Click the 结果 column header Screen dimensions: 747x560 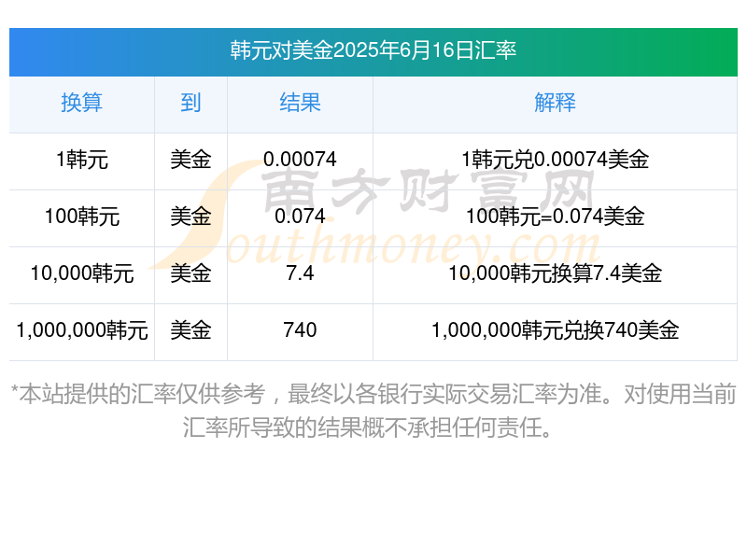click(x=300, y=103)
